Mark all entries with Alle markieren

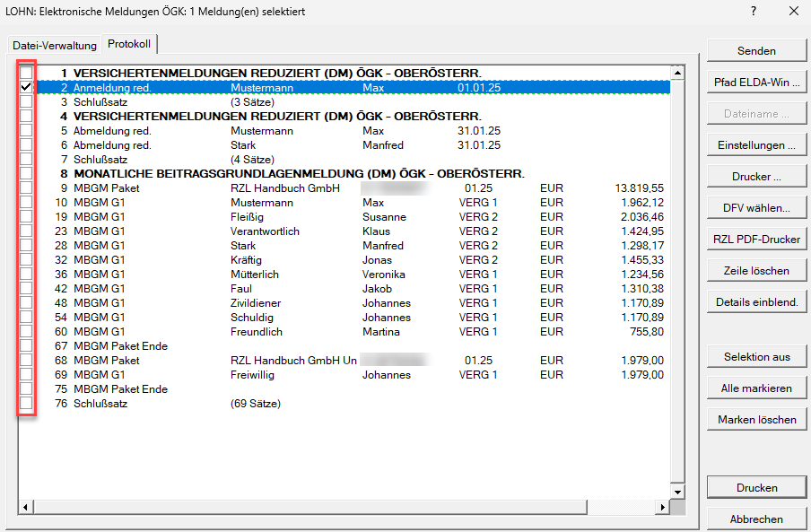click(756, 388)
